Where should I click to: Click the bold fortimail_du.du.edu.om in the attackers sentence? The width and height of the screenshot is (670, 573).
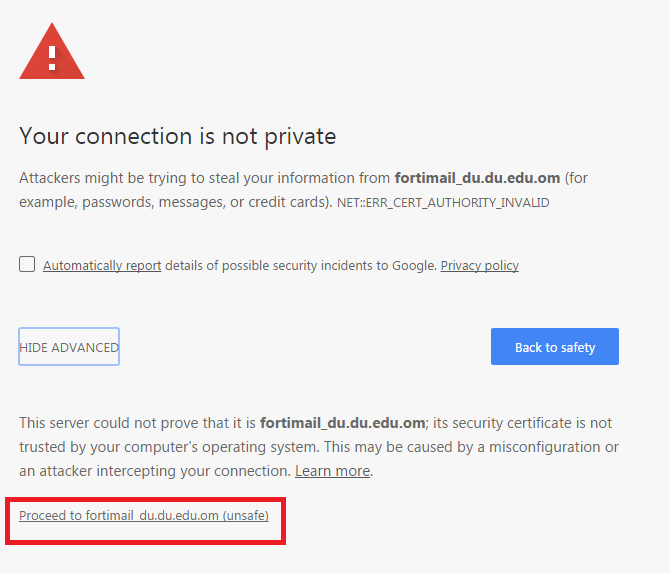(x=477, y=178)
